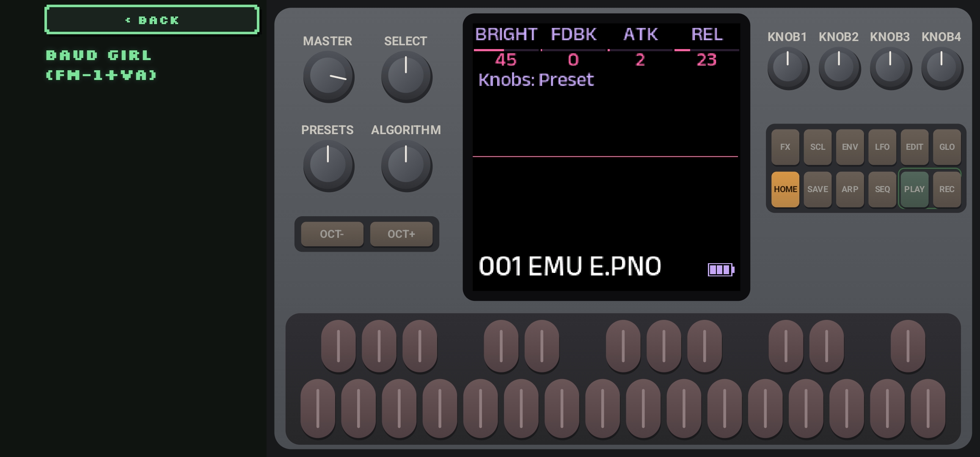Return to the HOME screen

coord(785,189)
